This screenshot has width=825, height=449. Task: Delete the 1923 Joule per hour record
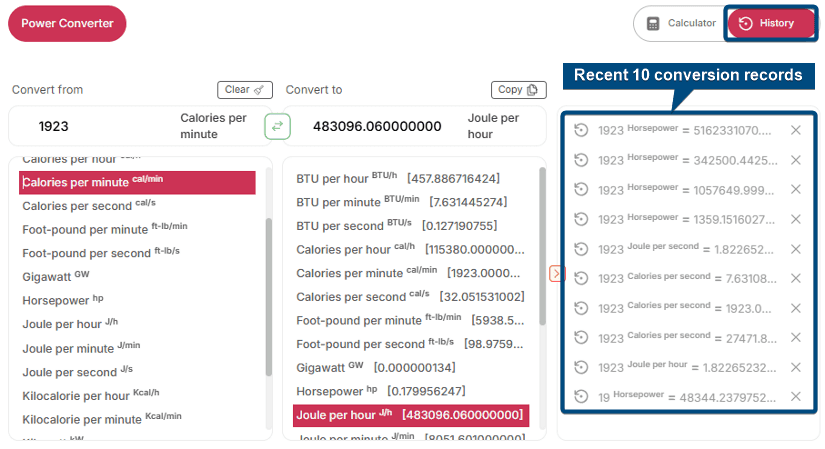pos(796,367)
